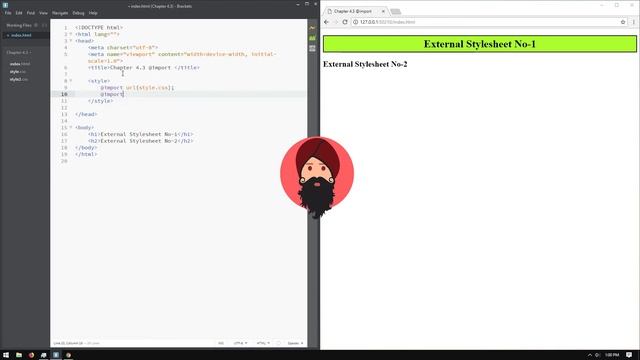Open the Edit menu in Brackets
The width and height of the screenshot is (640, 360).
click(19, 13)
